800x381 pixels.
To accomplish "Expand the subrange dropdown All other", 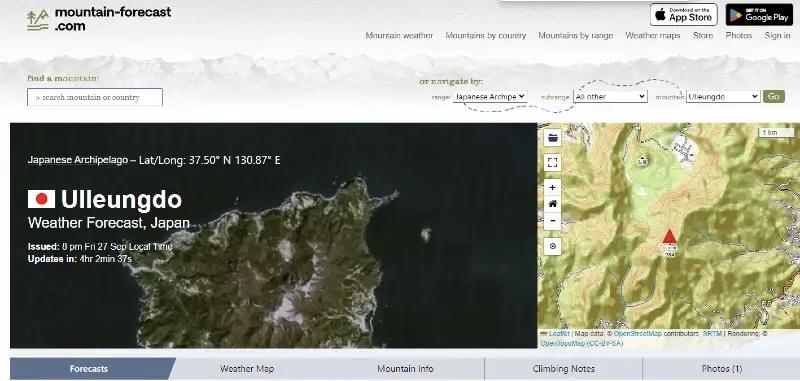I will (x=610, y=96).
